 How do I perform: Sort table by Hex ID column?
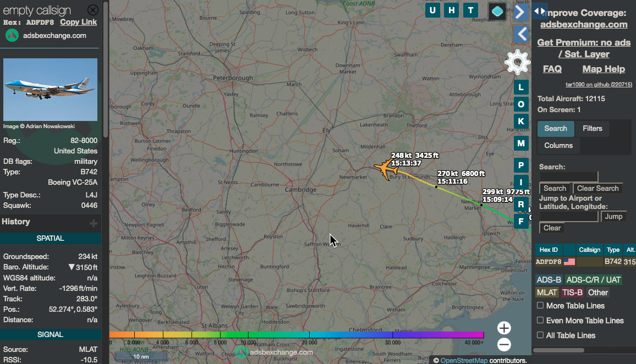(549, 250)
